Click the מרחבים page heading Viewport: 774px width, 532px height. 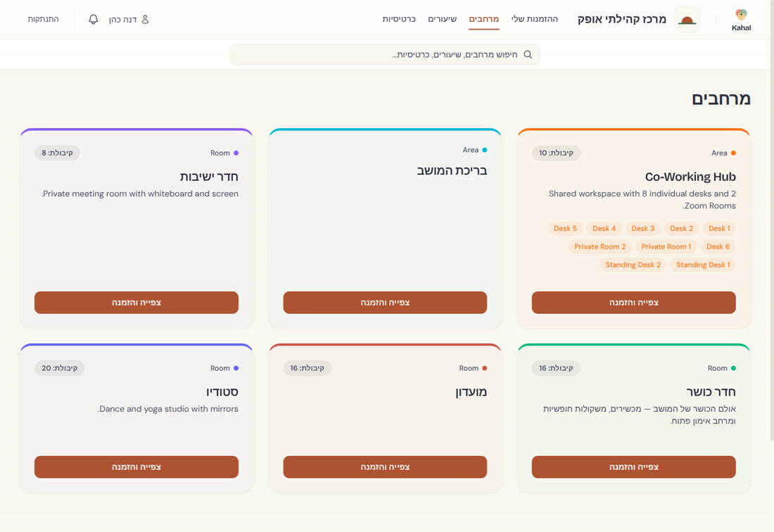pos(721,99)
